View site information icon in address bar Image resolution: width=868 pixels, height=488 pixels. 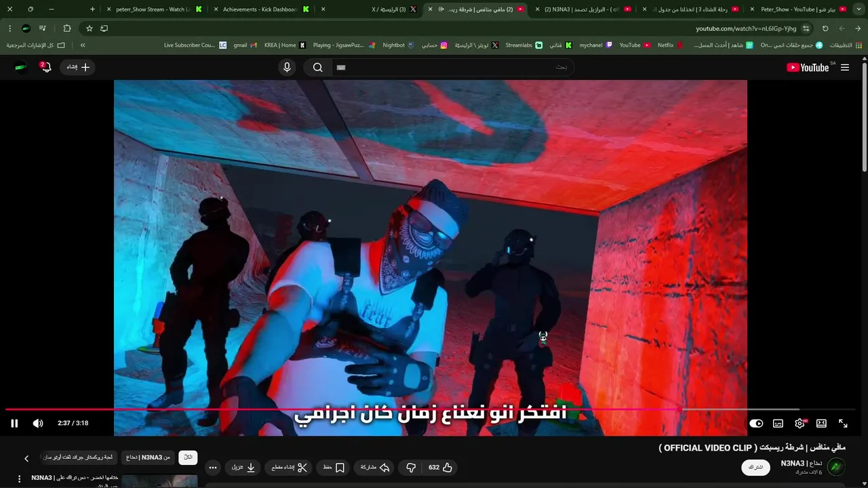[806, 28]
